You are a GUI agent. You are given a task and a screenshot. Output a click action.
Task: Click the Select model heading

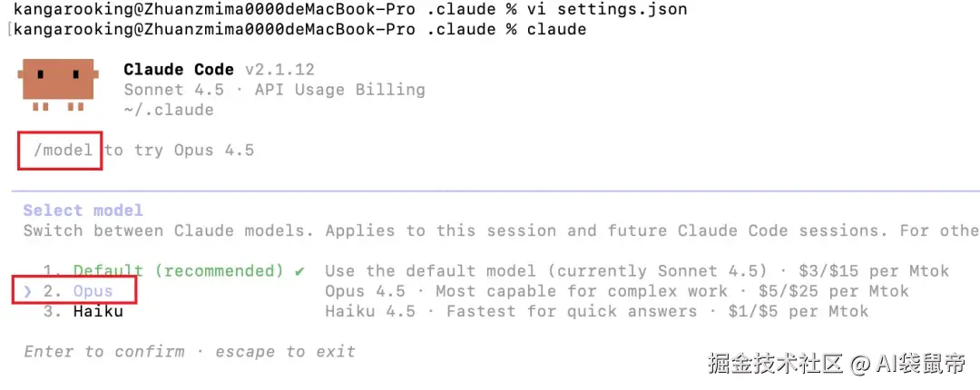pyautogui.click(x=83, y=210)
